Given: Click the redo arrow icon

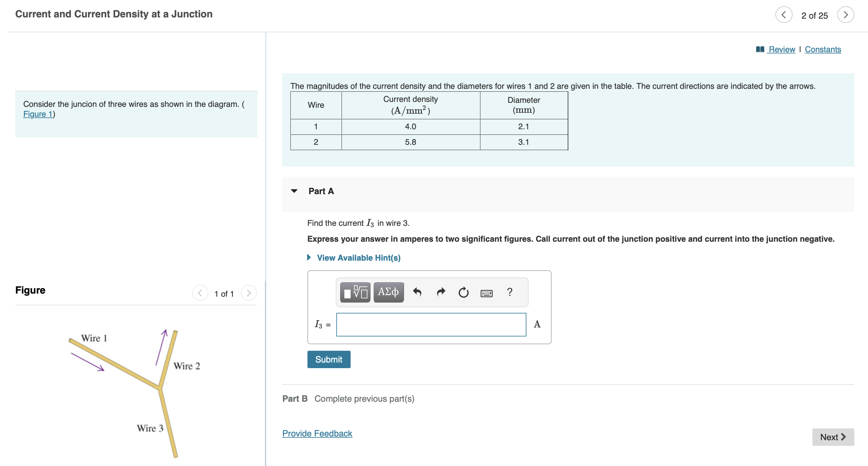Looking at the screenshot, I should pyautogui.click(x=440, y=293).
